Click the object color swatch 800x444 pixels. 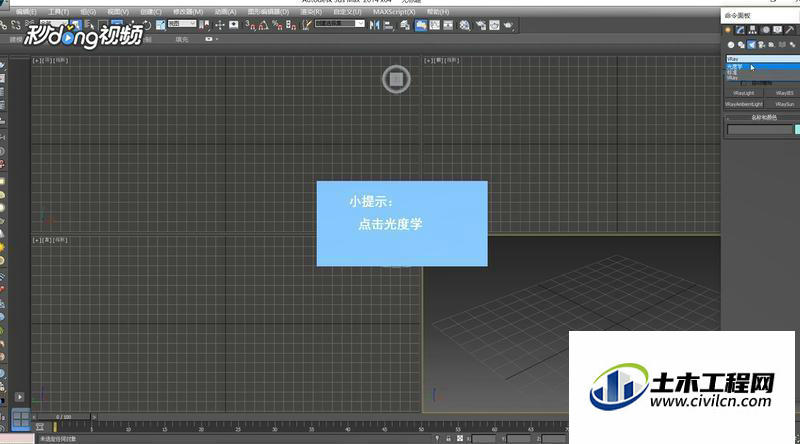tap(797, 129)
